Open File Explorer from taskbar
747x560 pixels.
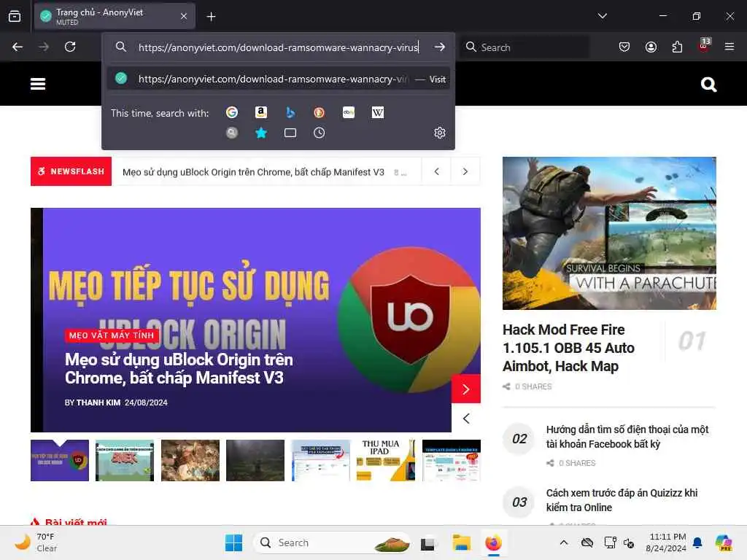coord(461,543)
